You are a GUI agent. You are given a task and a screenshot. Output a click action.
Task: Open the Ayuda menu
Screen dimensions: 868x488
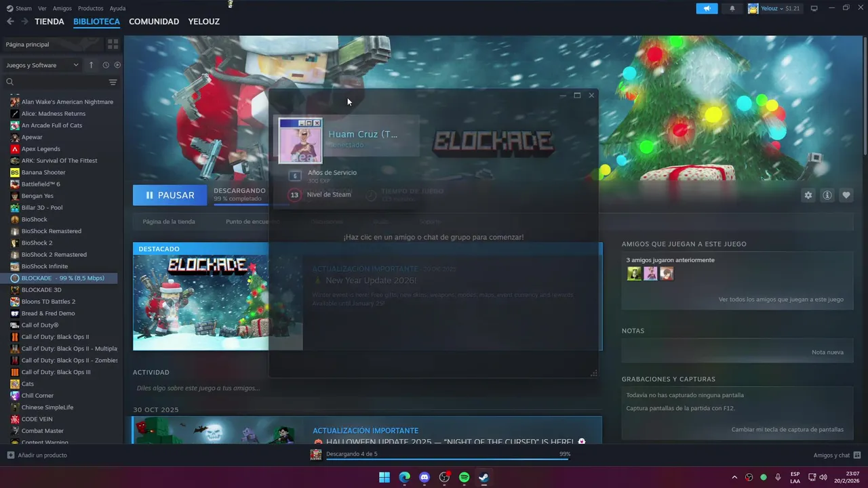117,8
